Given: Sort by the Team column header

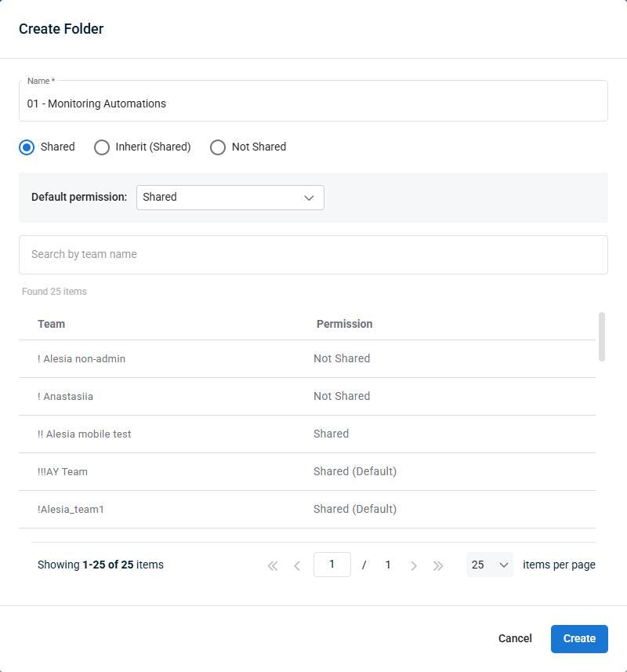Looking at the screenshot, I should click(52, 324).
